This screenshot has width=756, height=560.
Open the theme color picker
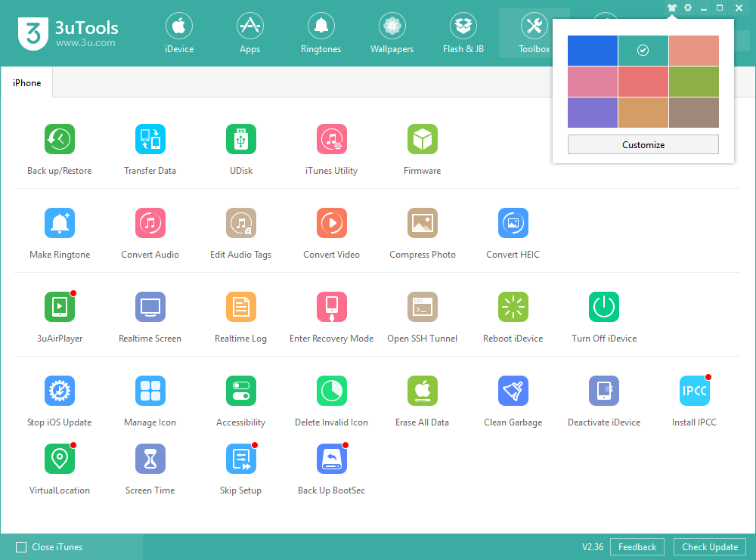[x=671, y=8]
